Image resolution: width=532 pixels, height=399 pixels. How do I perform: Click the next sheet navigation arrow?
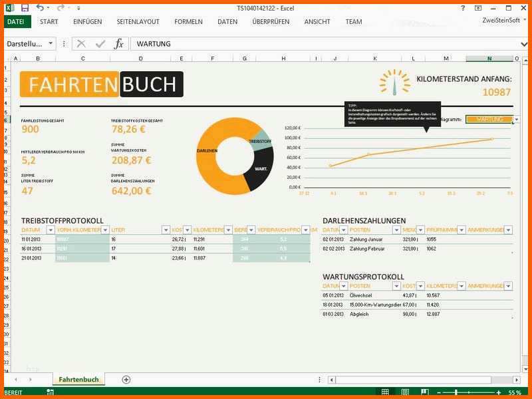point(30,380)
